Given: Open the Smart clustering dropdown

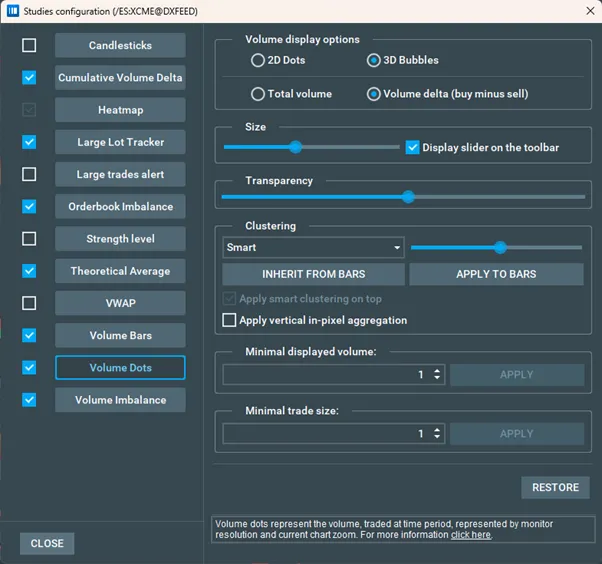Looking at the screenshot, I should point(312,247).
